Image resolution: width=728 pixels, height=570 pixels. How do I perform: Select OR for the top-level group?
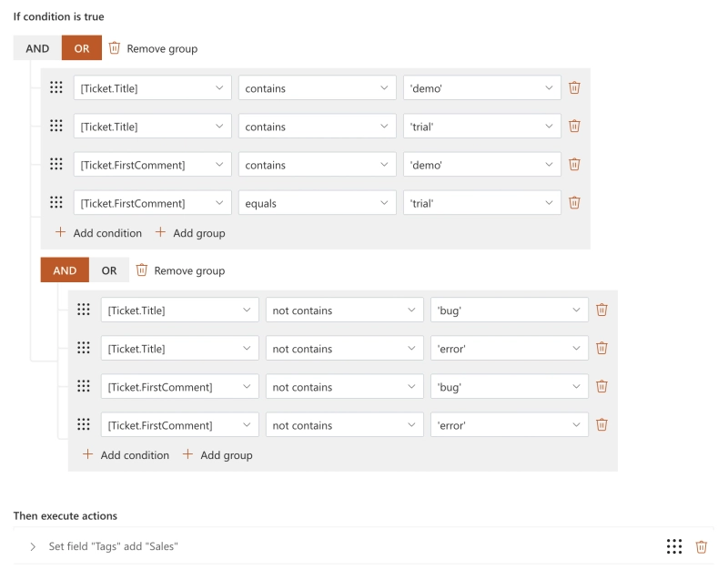coord(82,48)
